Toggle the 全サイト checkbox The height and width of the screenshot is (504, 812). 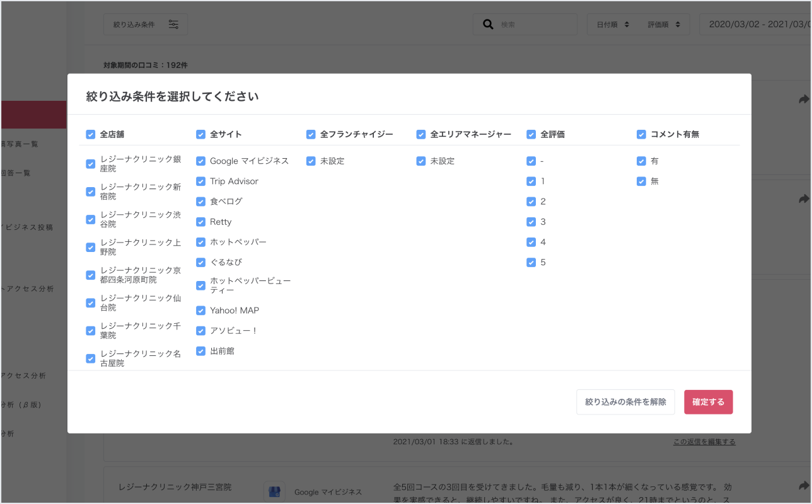coord(200,134)
